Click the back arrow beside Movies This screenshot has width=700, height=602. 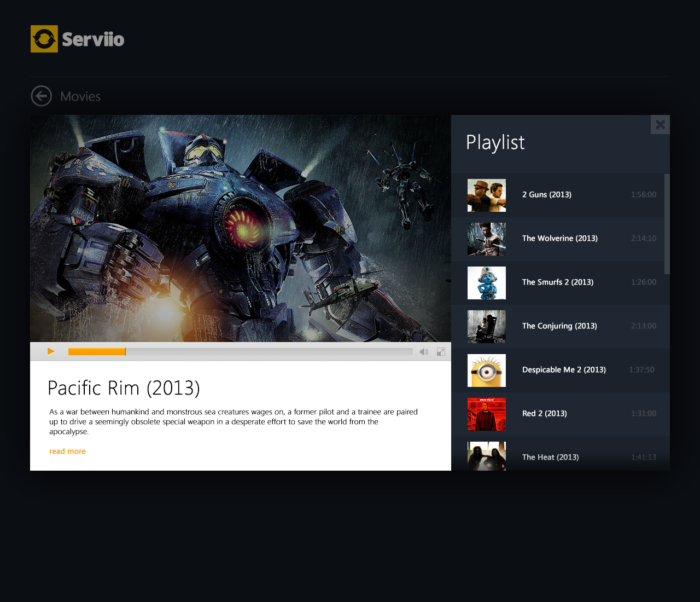pyautogui.click(x=42, y=96)
